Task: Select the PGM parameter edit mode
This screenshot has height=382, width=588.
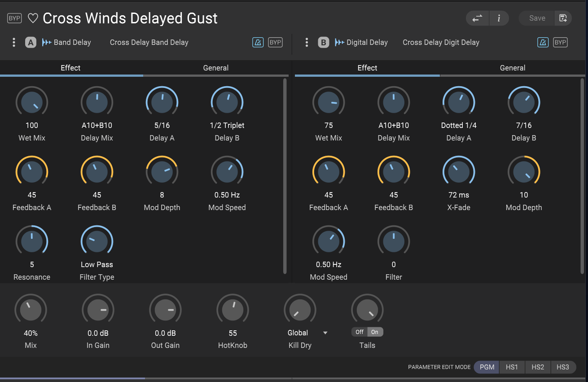Action: 487,367
